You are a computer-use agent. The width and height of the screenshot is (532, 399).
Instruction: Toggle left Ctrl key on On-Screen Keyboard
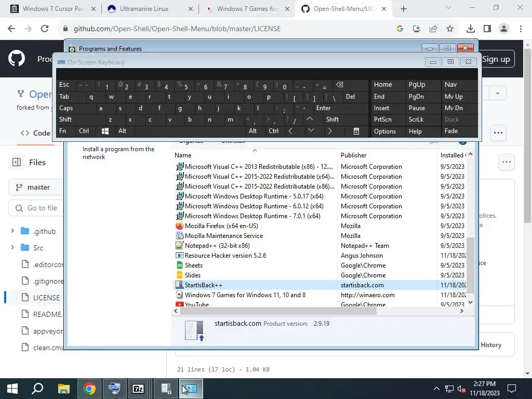pos(86,131)
